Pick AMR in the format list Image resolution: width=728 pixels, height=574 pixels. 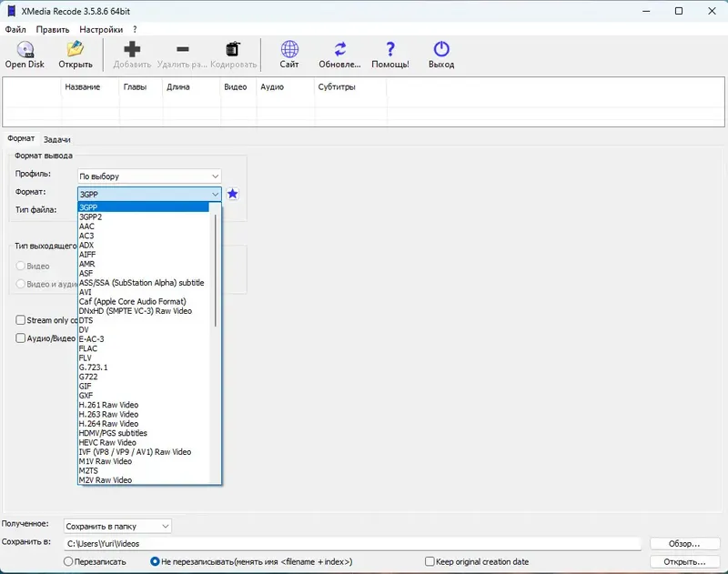144,264
